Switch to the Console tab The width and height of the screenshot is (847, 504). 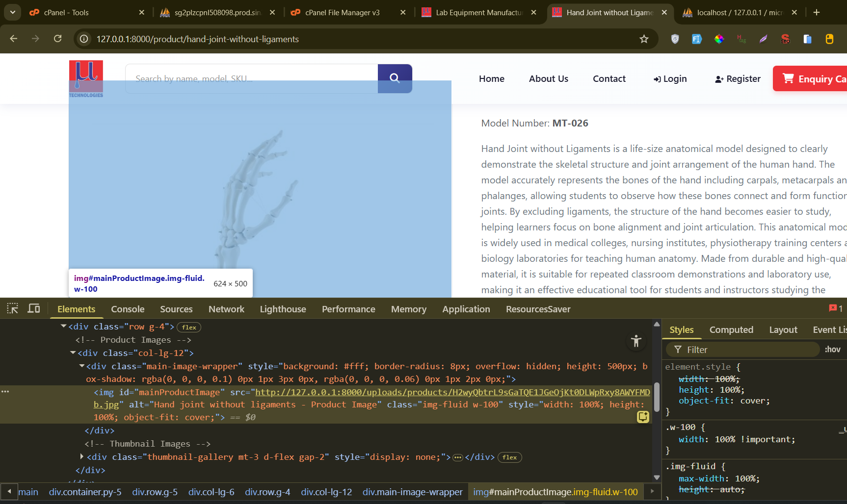pyautogui.click(x=128, y=309)
